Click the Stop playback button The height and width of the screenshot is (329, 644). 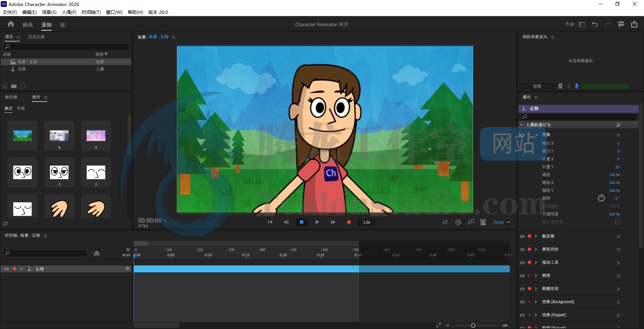coord(301,222)
